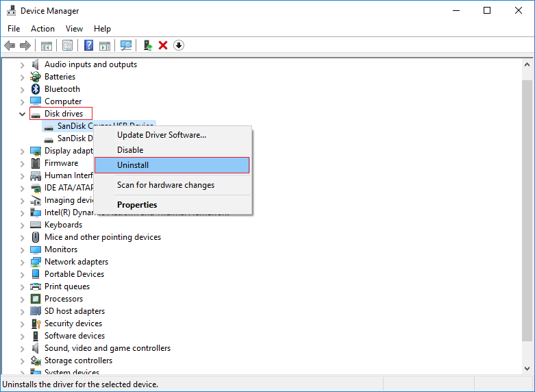Expand the Bluetooth tree node
Viewport: 535px width, 392px height.
[x=22, y=90]
